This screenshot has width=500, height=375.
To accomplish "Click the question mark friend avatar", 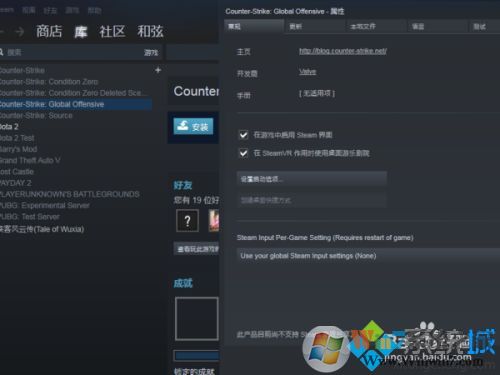I will click(x=187, y=220).
